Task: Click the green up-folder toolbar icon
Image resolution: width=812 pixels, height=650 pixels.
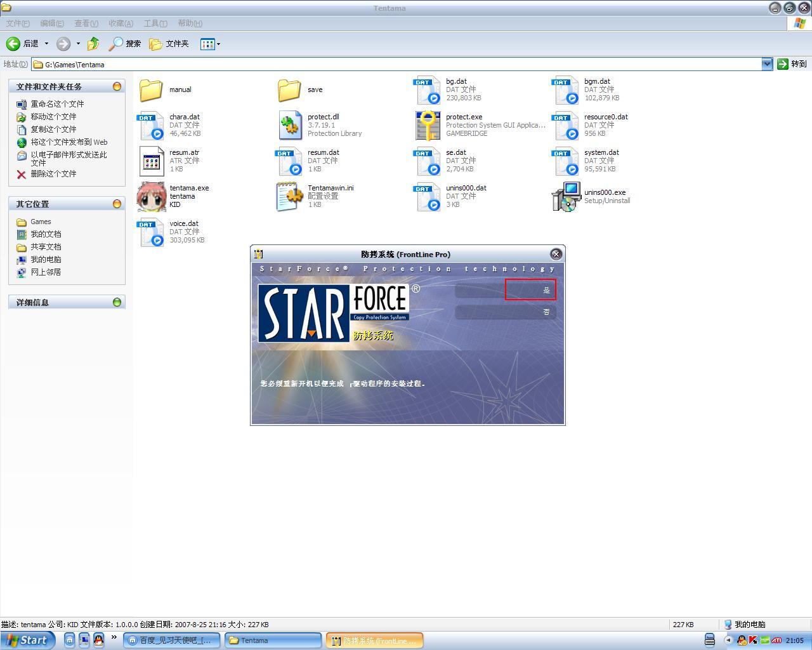Action: pyautogui.click(x=93, y=44)
